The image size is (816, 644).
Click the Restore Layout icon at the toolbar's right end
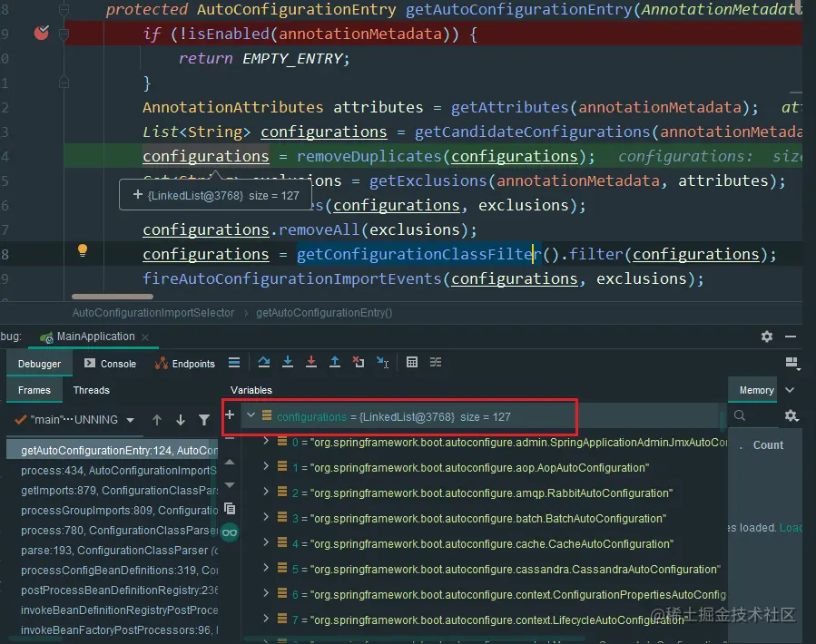tap(792, 363)
